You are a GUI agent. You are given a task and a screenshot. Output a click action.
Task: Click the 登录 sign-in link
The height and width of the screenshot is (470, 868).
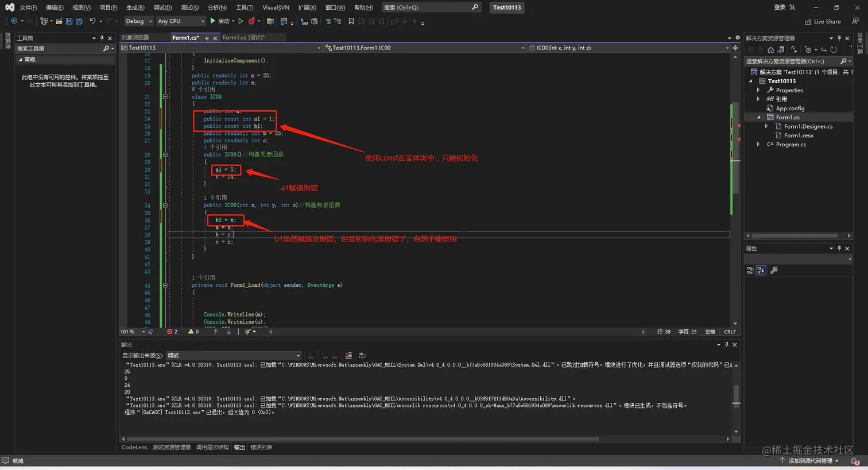click(x=780, y=7)
